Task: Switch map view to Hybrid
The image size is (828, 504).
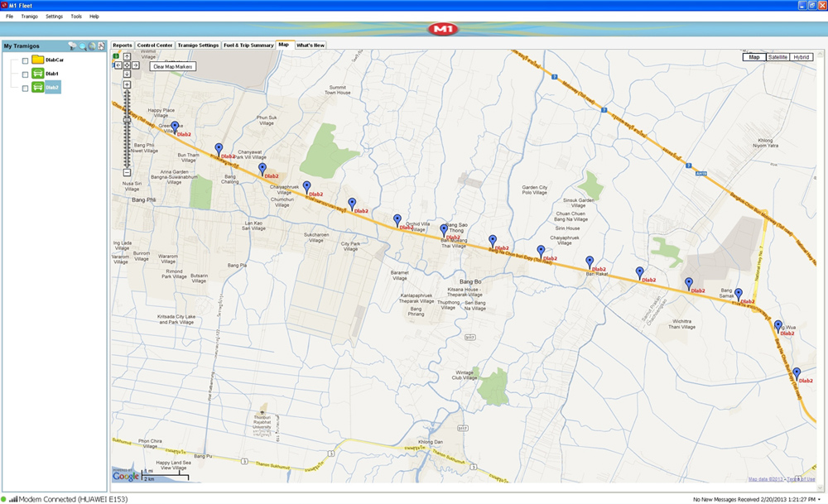Action: 801,57
